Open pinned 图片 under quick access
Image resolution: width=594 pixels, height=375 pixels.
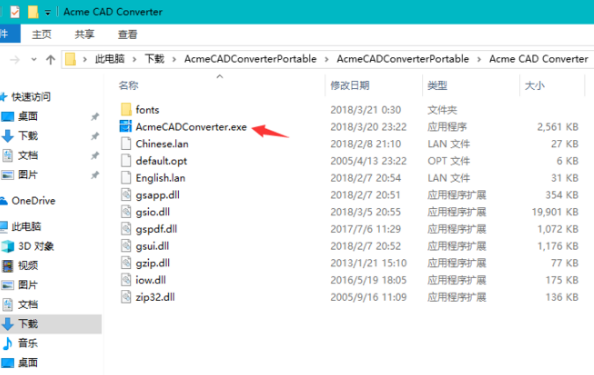(28, 175)
